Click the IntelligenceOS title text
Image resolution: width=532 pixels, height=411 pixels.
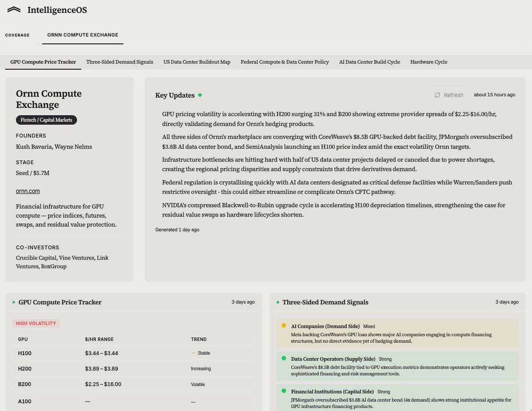[x=57, y=10]
